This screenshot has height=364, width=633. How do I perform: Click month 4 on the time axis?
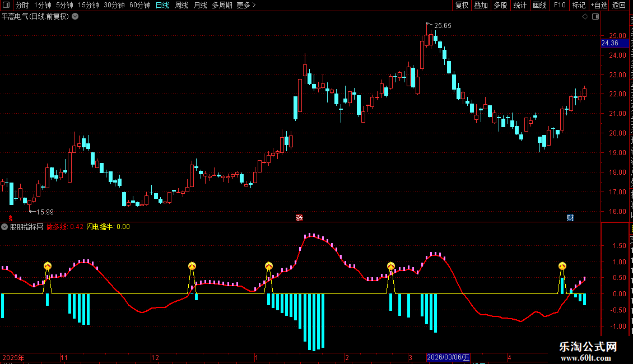click(x=509, y=357)
